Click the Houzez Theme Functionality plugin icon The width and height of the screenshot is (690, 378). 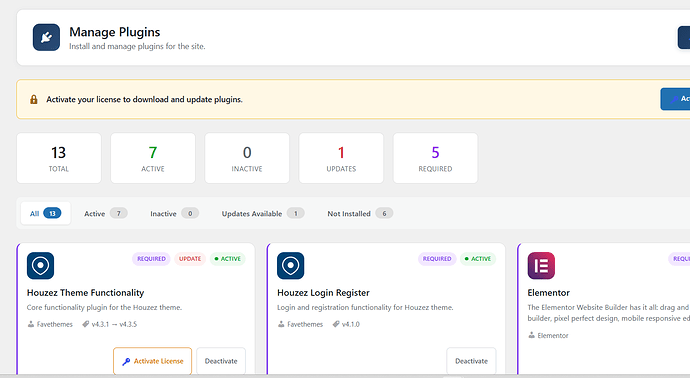40,265
